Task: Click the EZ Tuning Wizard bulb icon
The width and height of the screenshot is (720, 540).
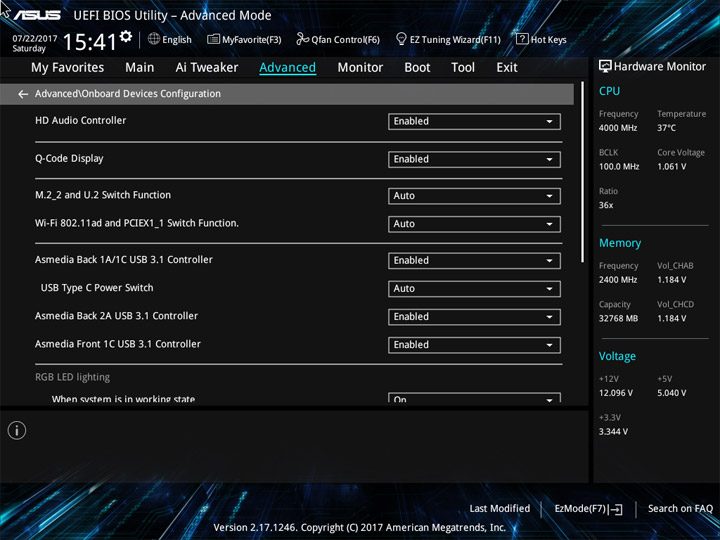Action: pos(401,39)
